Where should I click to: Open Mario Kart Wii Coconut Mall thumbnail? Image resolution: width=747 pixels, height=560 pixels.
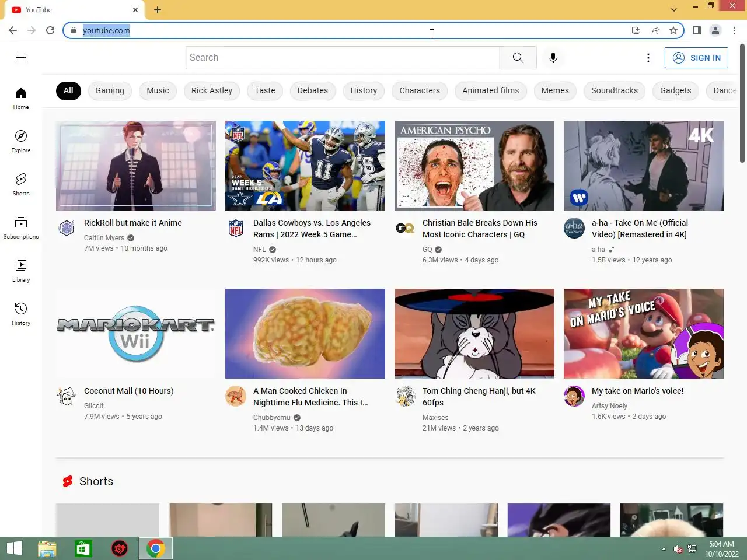[x=136, y=334]
